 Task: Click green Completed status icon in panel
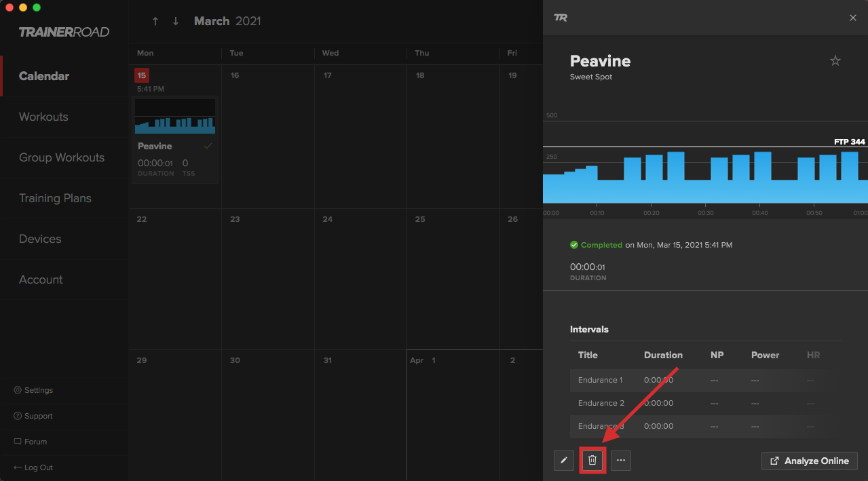[x=574, y=245]
